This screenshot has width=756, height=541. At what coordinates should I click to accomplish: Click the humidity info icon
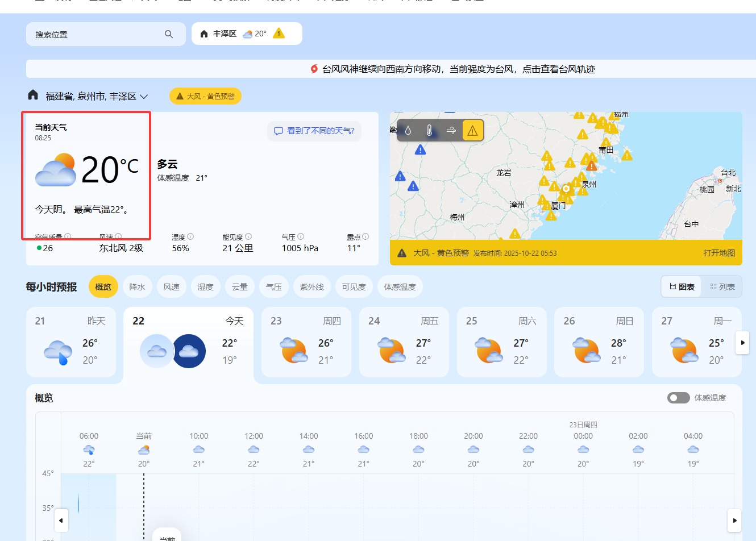click(x=190, y=236)
